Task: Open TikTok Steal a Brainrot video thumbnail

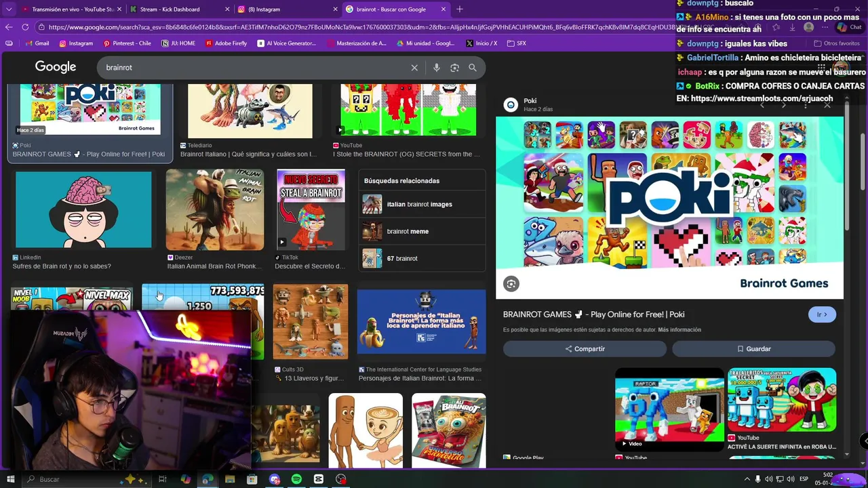Action: pos(311,209)
